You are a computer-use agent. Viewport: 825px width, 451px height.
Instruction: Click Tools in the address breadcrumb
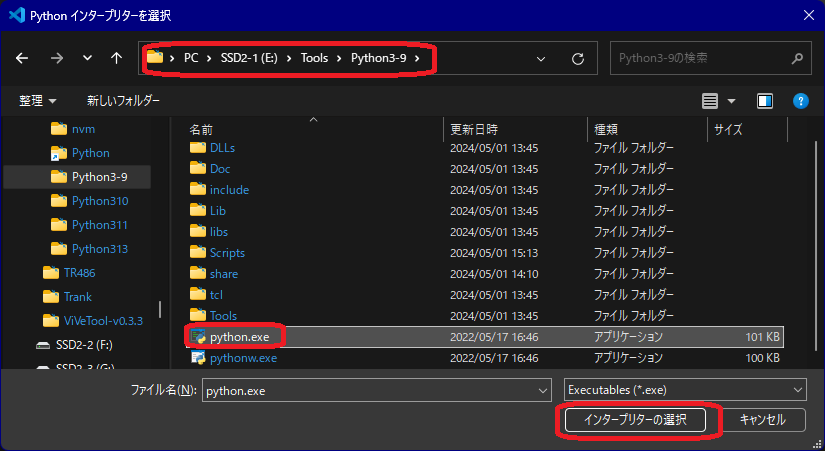pos(315,58)
